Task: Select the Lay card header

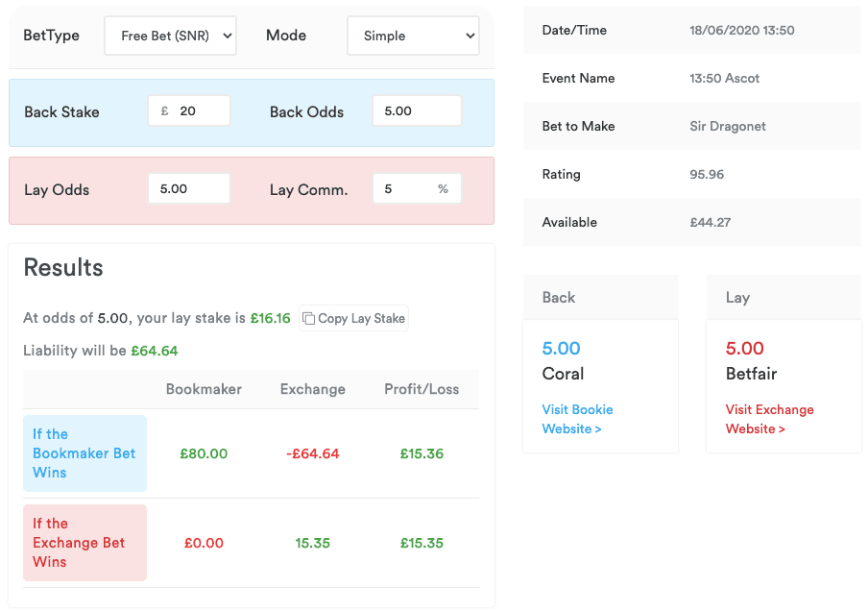Action: click(784, 298)
